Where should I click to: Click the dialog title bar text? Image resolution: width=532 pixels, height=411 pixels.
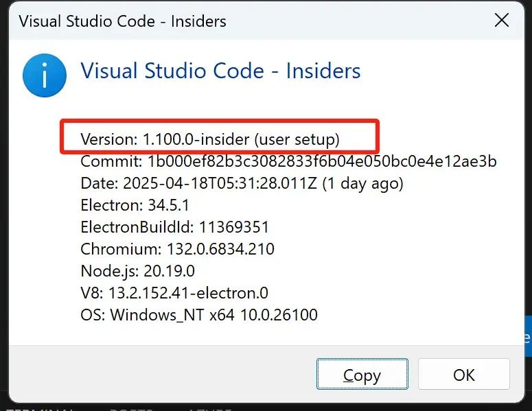click(x=122, y=21)
